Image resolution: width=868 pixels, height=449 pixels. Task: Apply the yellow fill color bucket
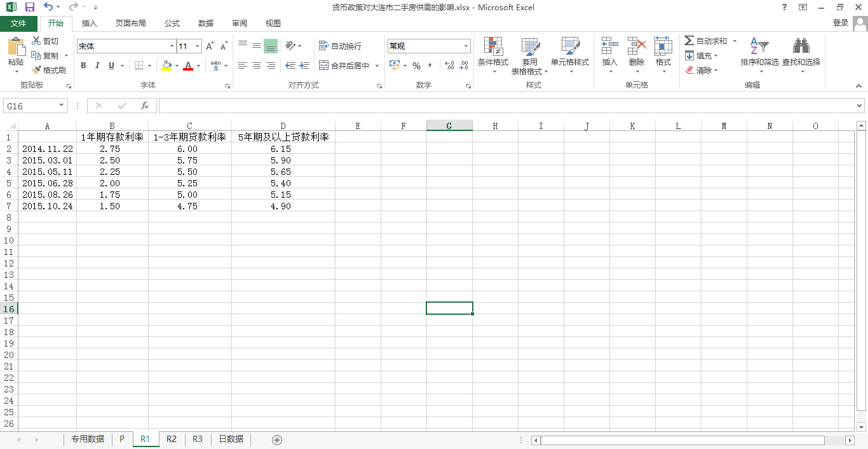point(166,66)
